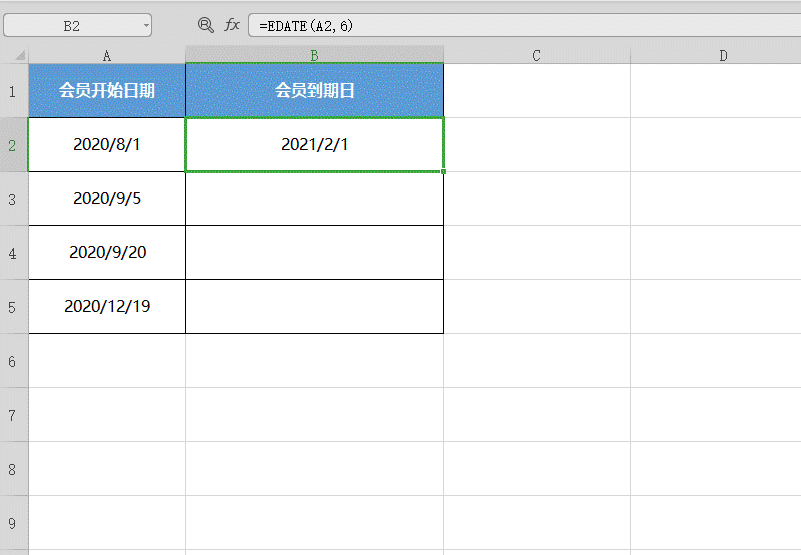Open the fx insert function dialog

pos(232,25)
